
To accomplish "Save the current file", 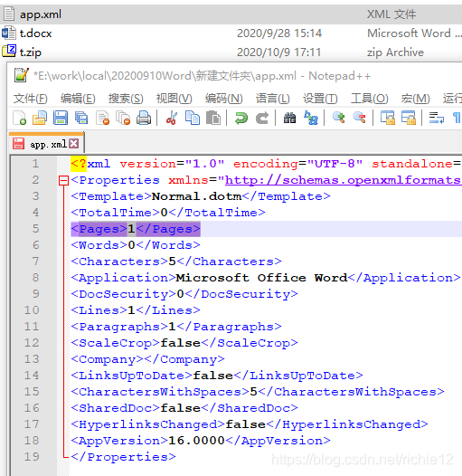I will (x=61, y=118).
